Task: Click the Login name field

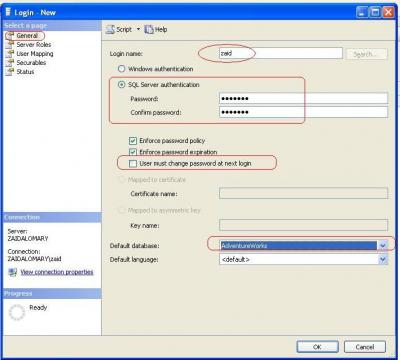Action: (x=281, y=53)
